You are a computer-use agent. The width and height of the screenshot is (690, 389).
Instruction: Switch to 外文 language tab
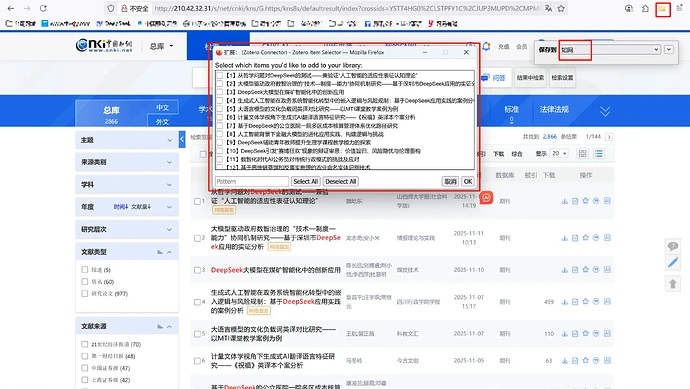tap(162, 121)
